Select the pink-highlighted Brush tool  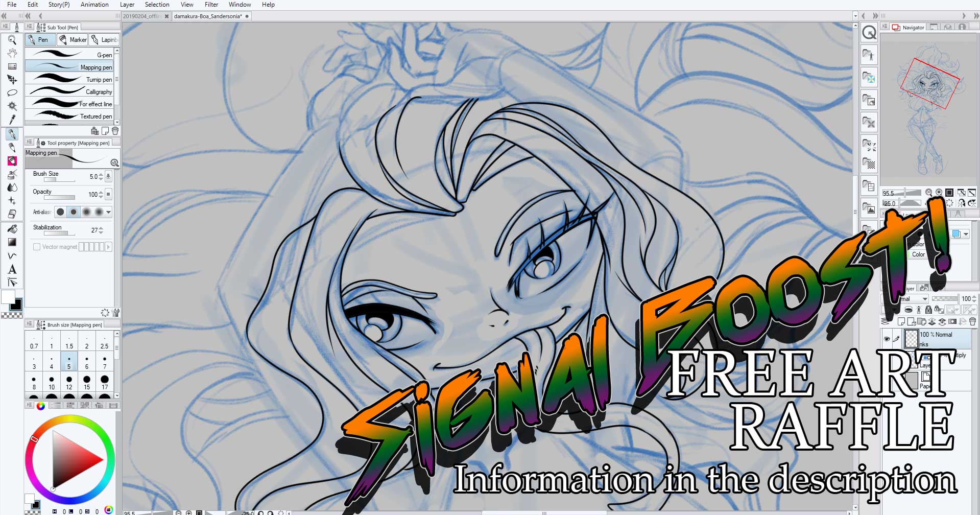[x=12, y=161]
